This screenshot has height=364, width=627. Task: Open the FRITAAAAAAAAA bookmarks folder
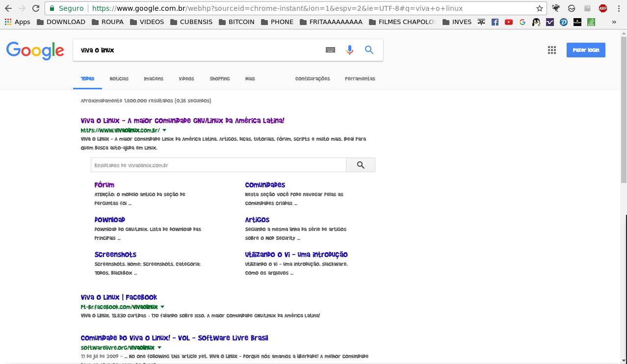(x=331, y=22)
